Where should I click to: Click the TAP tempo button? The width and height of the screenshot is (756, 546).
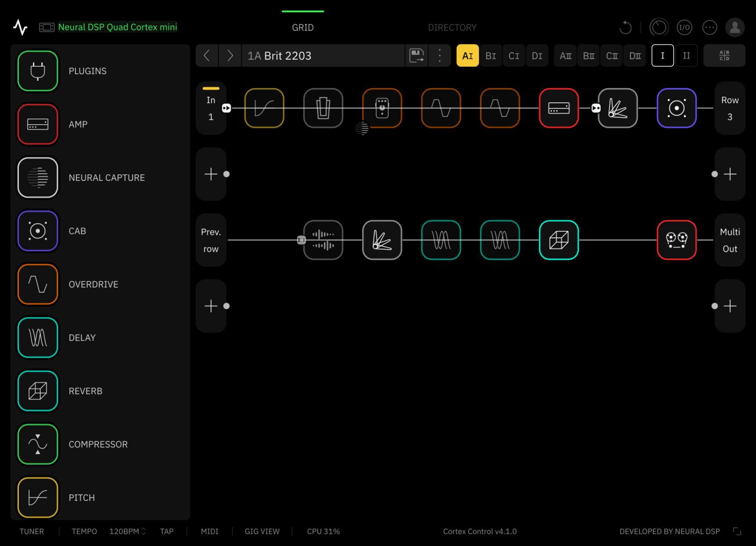tap(167, 531)
